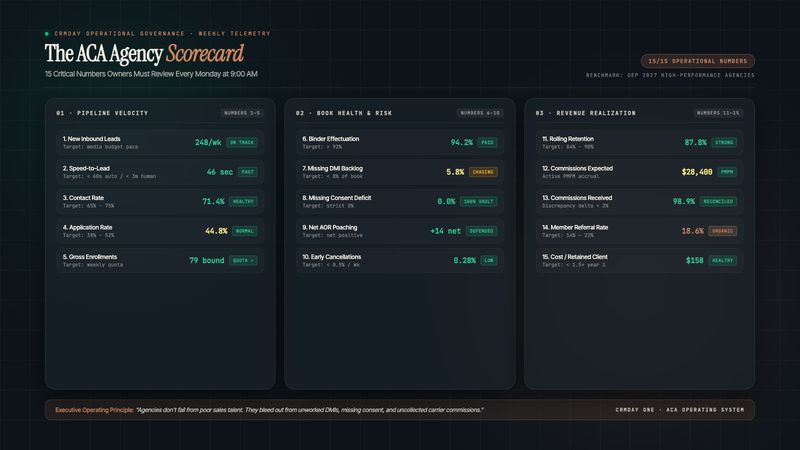This screenshot has height=450, width=800.
Task: Click the "QUOTA" status badge
Action: (243, 261)
